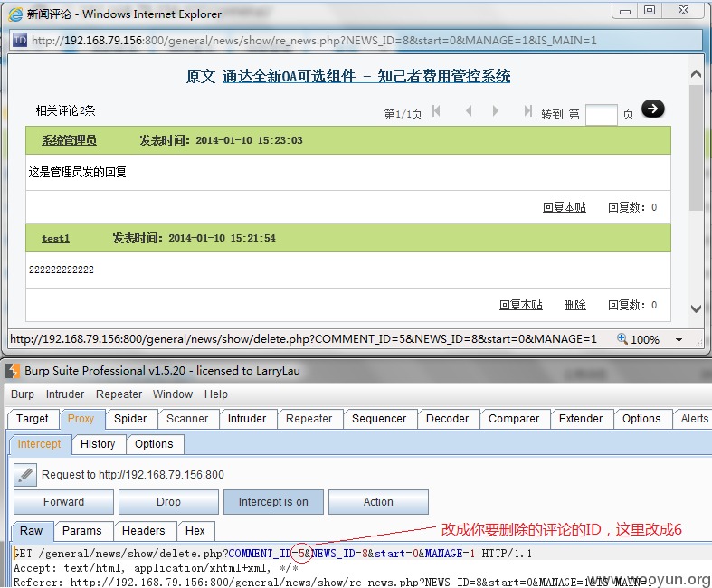This screenshot has height=588, width=712.
Task: Select the Proxy tab
Action: point(81,419)
